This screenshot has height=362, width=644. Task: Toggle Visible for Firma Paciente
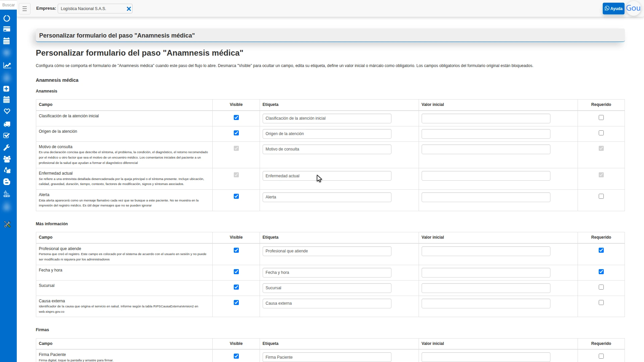pyautogui.click(x=236, y=356)
